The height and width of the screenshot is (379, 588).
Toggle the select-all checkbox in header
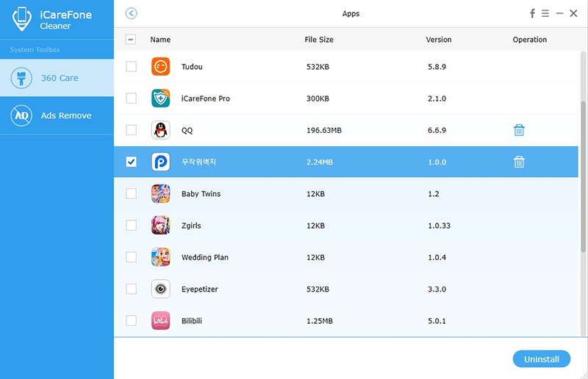click(x=131, y=40)
